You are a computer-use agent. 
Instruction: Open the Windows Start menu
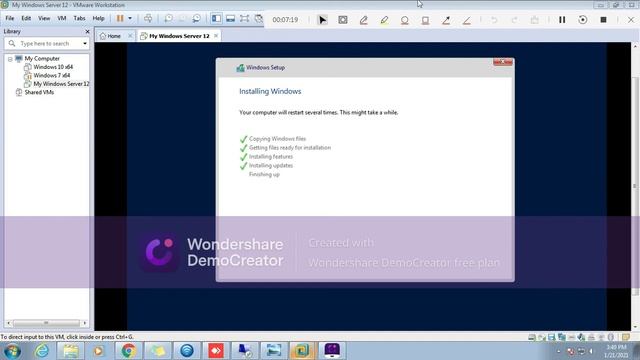point(12,351)
